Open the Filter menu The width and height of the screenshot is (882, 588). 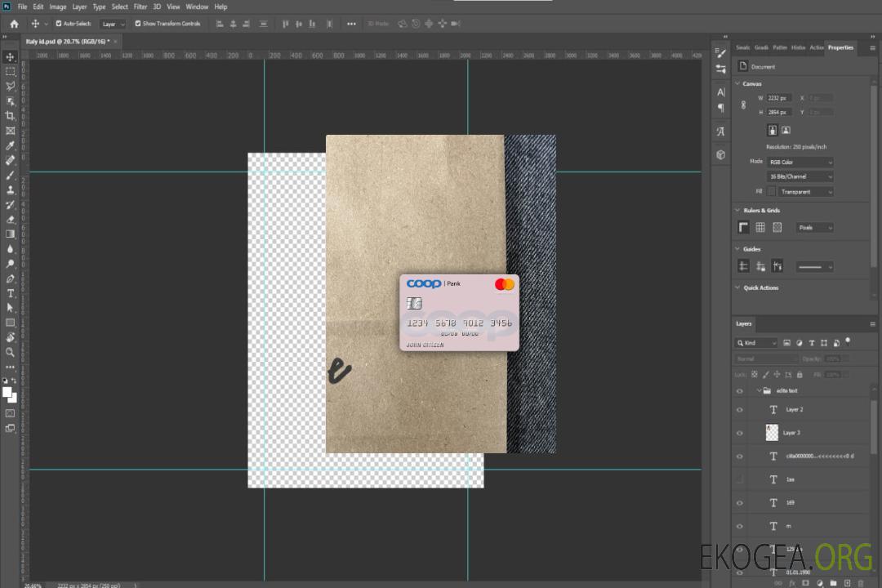pos(140,7)
